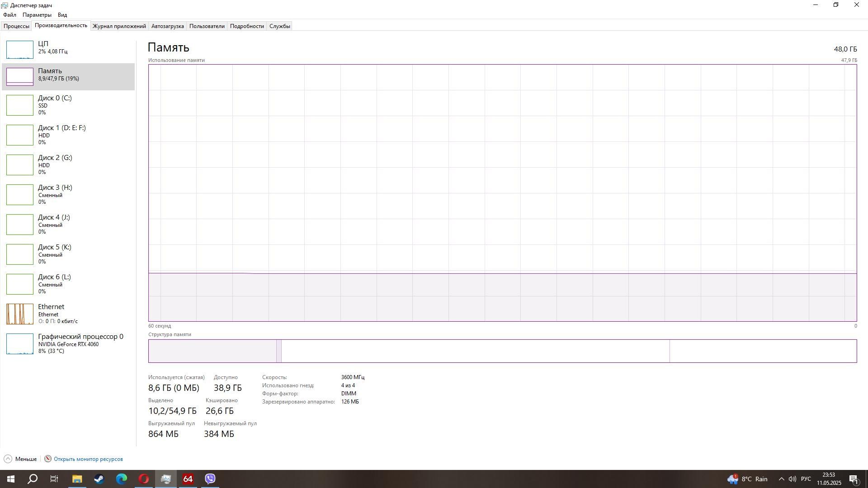Select the Ethernet network graph entry
Viewport: 868px width, 488px height.
(68, 314)
